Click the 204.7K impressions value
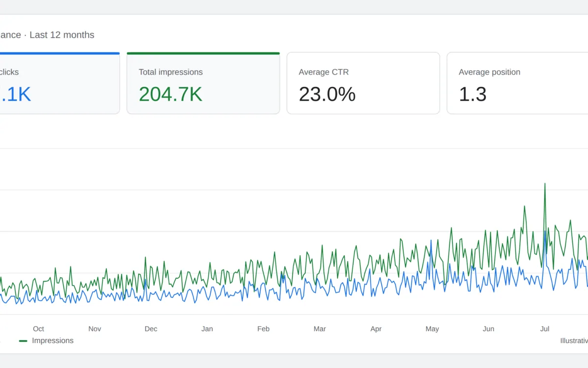Viewport: 588px width, 368px height. click(171, 94)
